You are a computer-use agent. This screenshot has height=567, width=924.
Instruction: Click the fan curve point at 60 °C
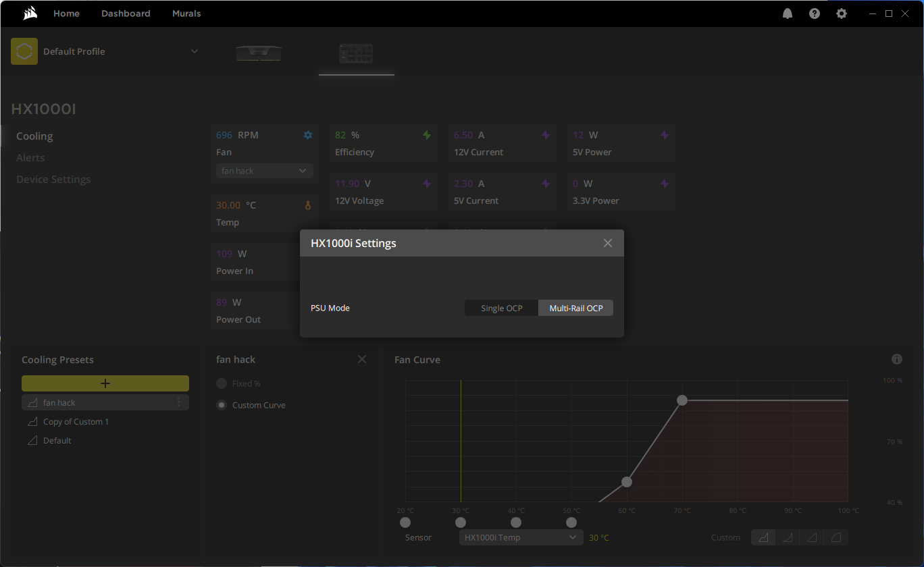coord(627,482)
